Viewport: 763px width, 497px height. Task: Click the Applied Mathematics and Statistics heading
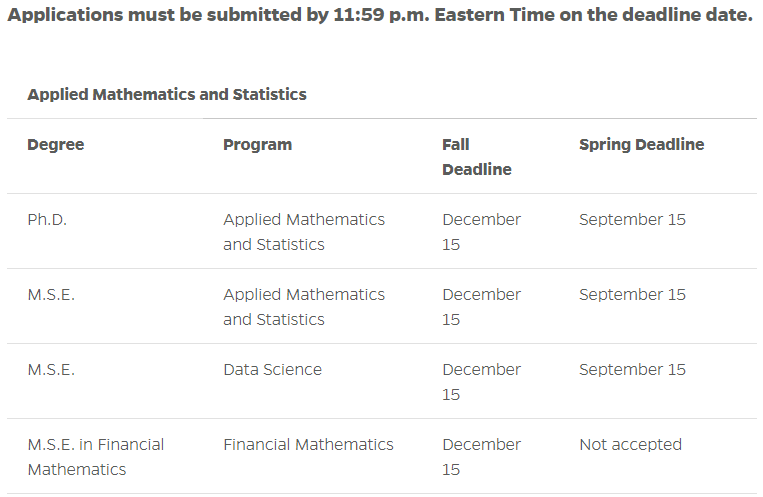coord(167,94)
